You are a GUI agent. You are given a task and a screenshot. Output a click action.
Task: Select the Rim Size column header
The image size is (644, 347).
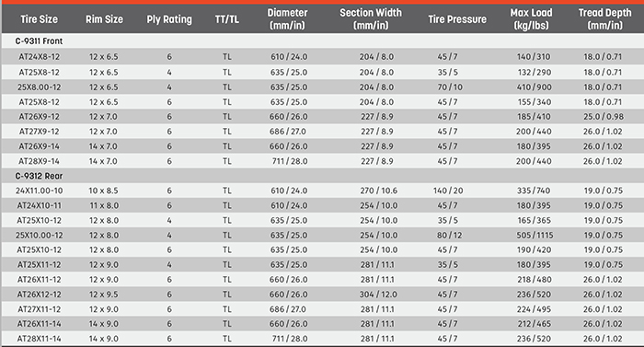point(104,19)
